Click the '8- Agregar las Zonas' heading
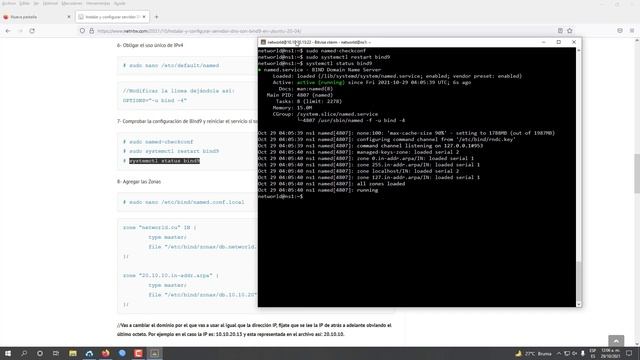This screenshot has width=640, height=360. point(139,182)
